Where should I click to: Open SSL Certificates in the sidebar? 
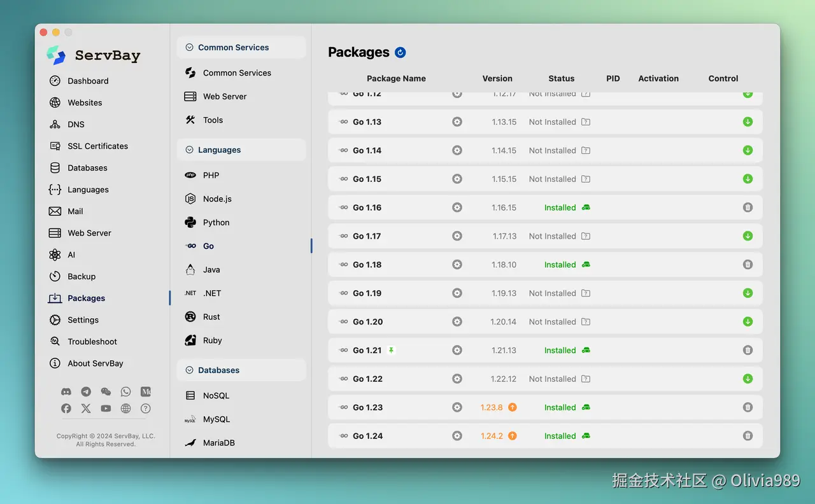(x=97, y=146)
